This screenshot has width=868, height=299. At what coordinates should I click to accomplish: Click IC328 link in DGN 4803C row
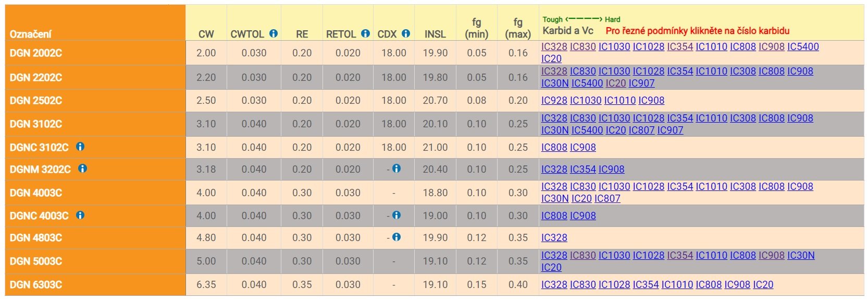pyautogui.click(x=554, y=237)
